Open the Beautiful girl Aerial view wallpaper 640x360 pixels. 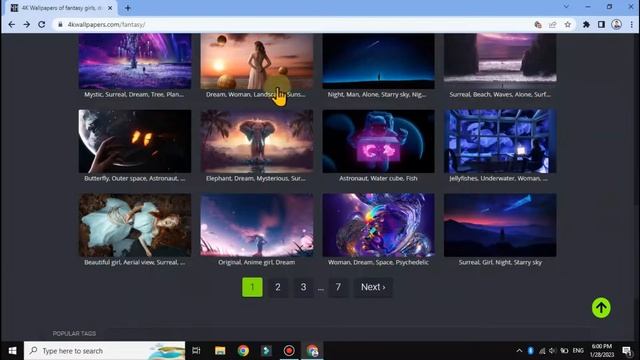click(x=135, y=225)
